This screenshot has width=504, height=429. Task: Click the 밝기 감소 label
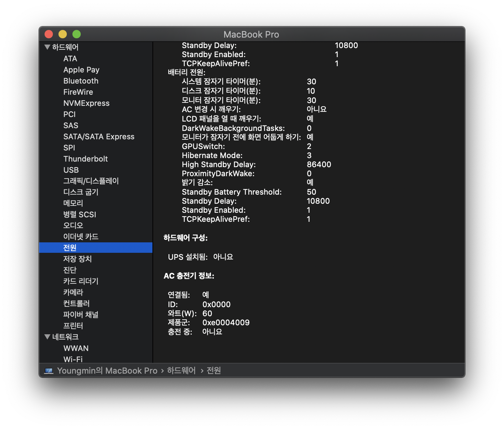tap(197, 182)
